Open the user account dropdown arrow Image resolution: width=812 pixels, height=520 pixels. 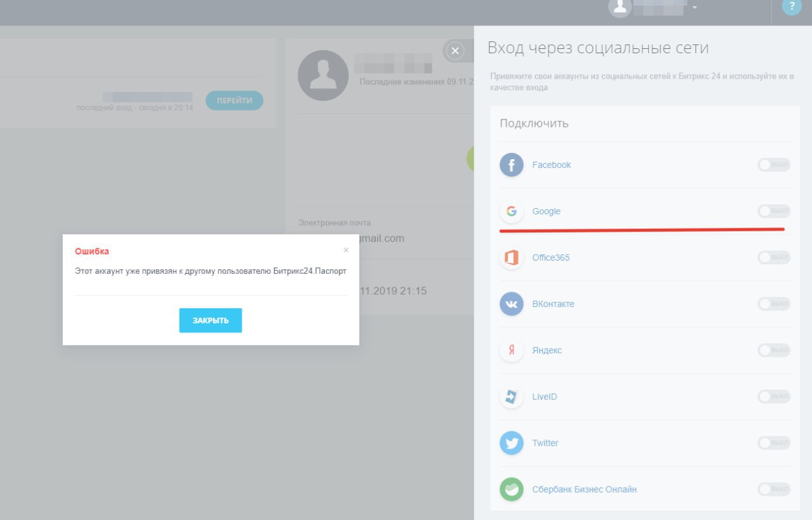695,8
